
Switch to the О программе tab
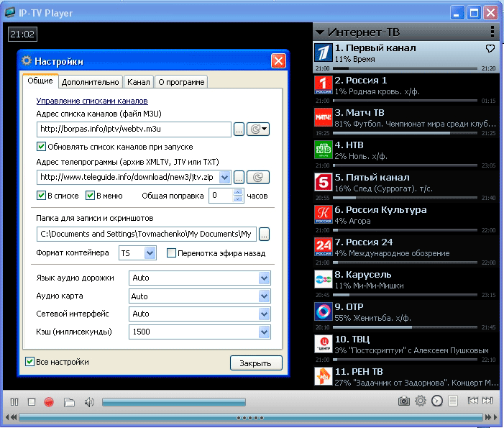181,82
